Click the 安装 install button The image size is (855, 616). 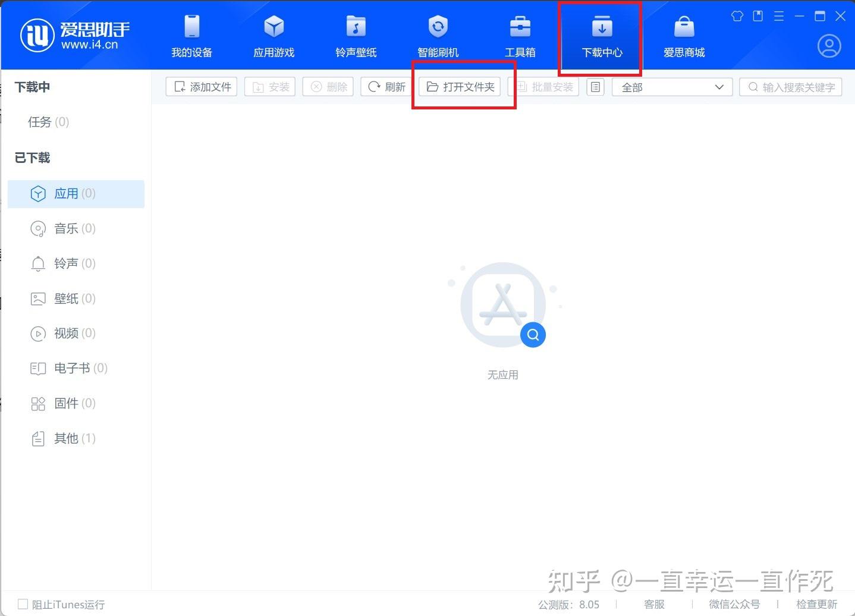(270, 87)
